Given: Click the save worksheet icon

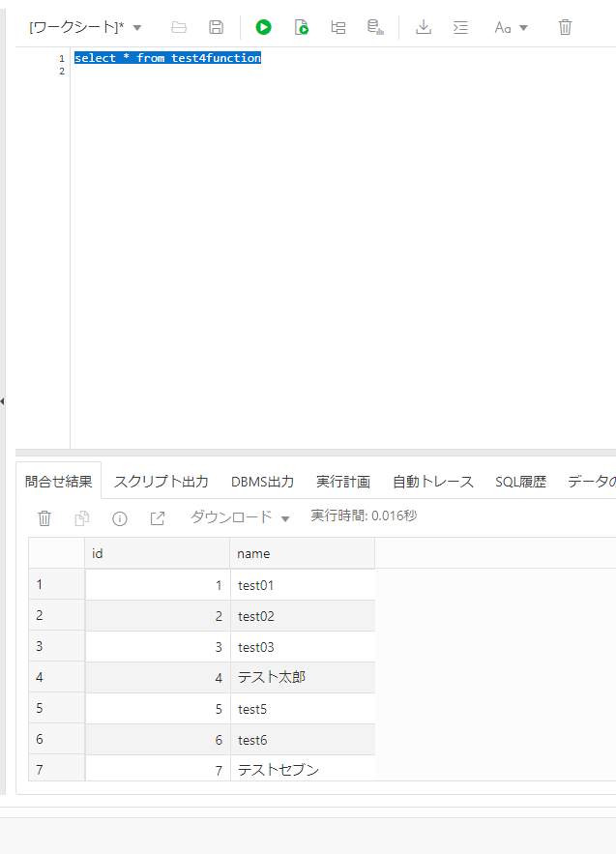Looking at the screenshot, I should (217, 27).
